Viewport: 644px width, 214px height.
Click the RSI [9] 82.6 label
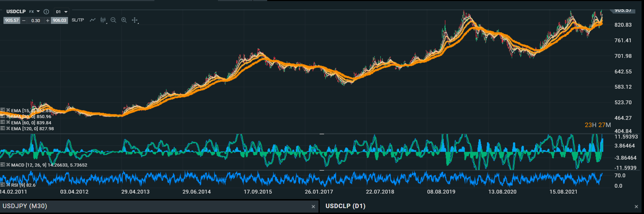[x=23, y=185]
